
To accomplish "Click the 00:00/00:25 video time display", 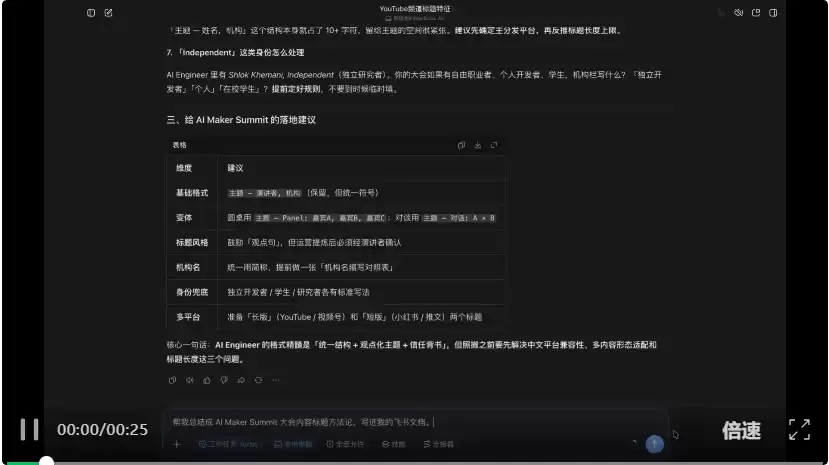I will (x=103, y=430).
